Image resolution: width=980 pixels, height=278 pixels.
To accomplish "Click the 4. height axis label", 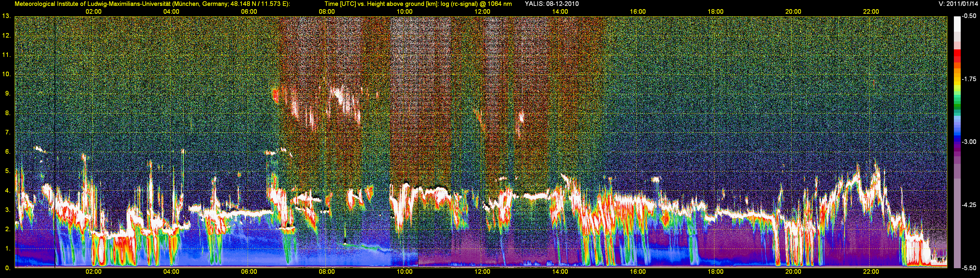I will click(x=8, y=190).
